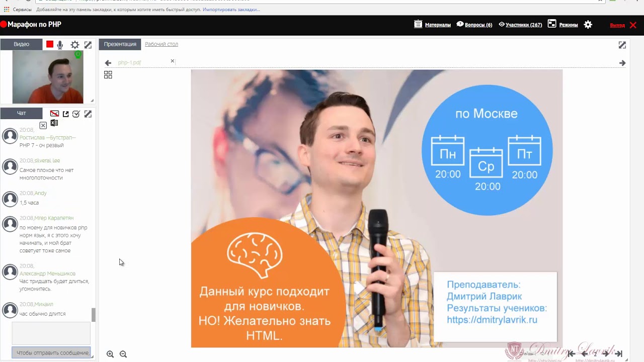
Task: Disable chat messages with crossed envelope icon
Action: pos(54,114)
